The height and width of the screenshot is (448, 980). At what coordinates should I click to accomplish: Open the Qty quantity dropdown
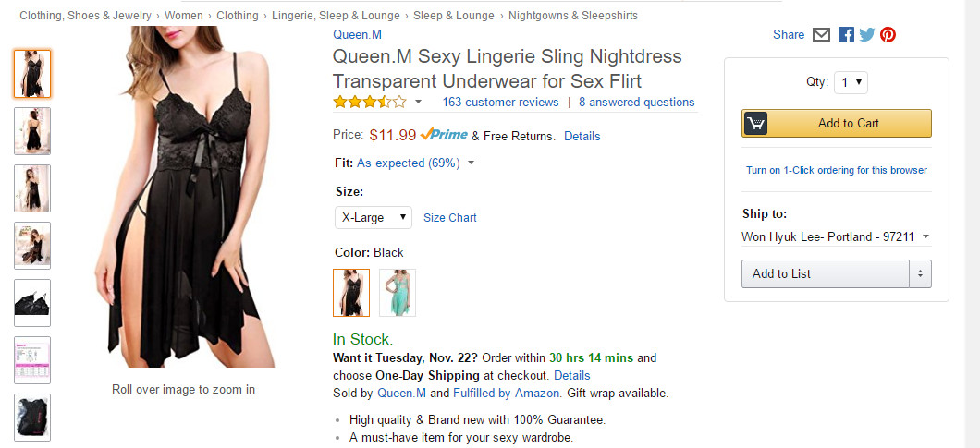point(851,82)
